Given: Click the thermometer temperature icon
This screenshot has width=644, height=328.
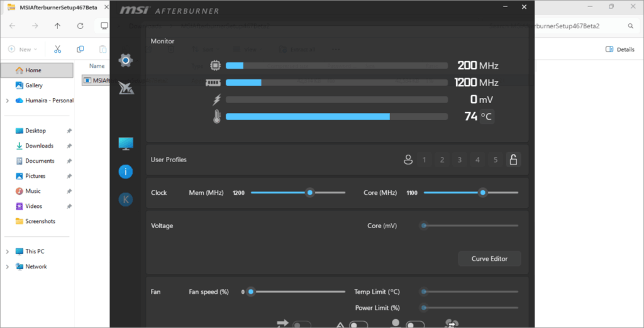Looking at the screenshot, I should point(216,117).
